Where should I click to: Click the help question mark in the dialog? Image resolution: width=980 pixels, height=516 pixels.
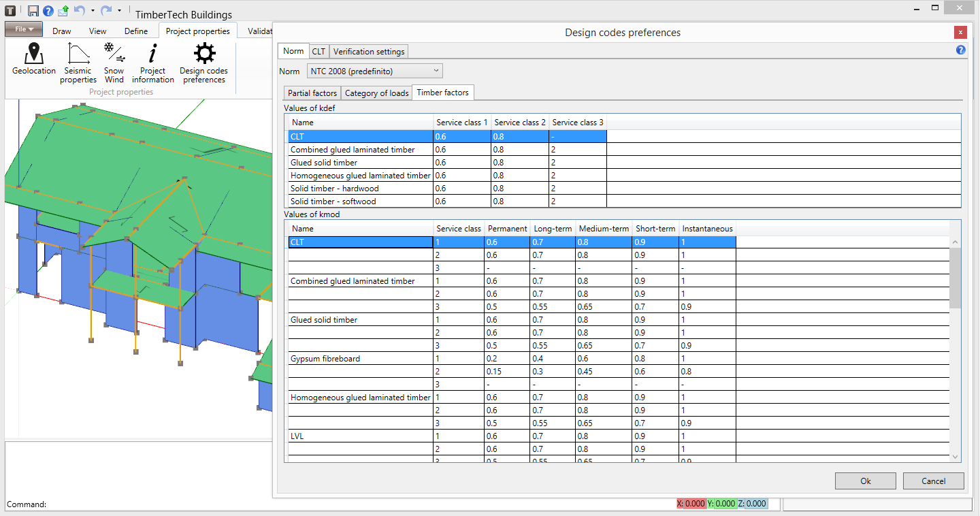[x=961, y=50]
